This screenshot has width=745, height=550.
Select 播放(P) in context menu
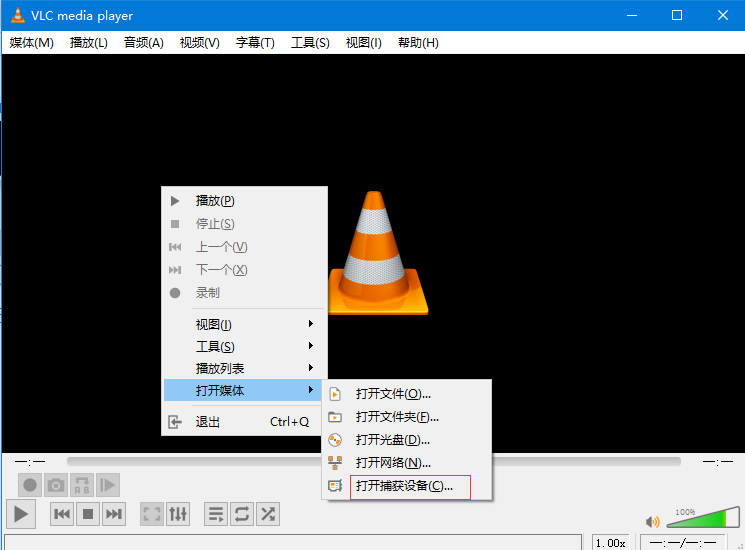click(x=244, y=201)
